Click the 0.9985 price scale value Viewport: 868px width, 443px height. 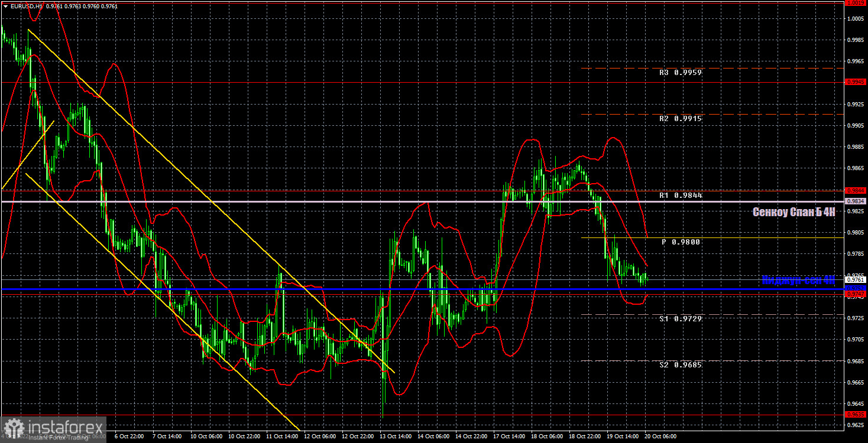pos(856,40)
